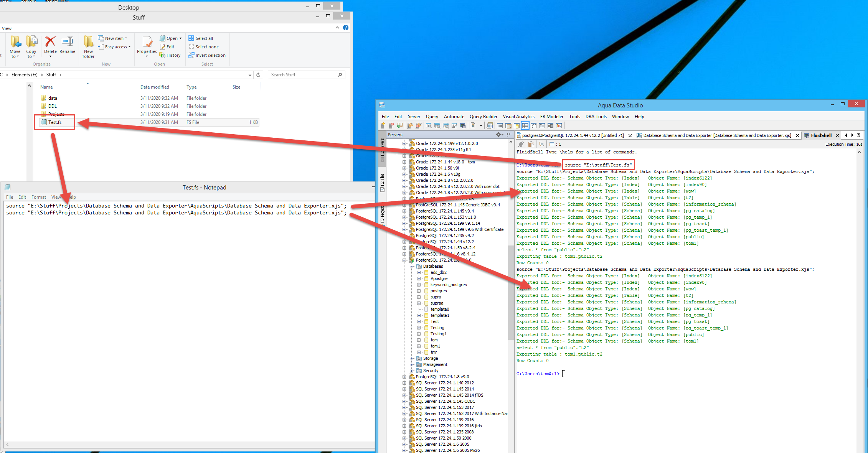Click the bar chart Visual Analytics icon
The height and width of the screenshot is (453, 868).
click(559, 125)
